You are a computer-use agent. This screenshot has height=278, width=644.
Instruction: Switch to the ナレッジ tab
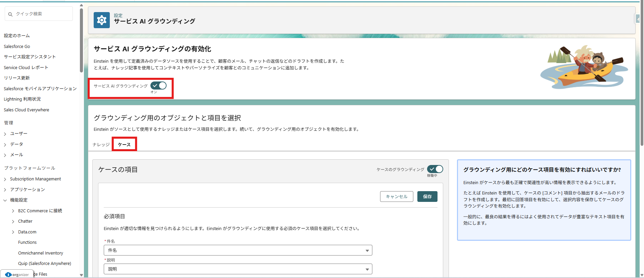101,145
